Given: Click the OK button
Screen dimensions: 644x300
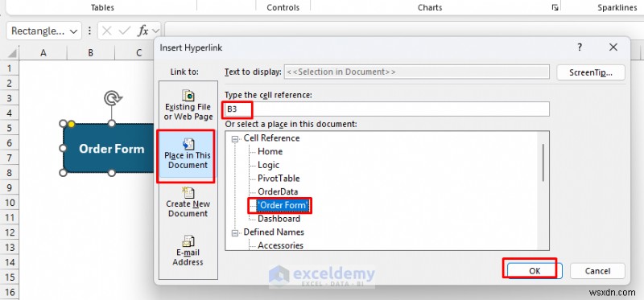Looking at the screenshot, I should [x=535, y=271].
